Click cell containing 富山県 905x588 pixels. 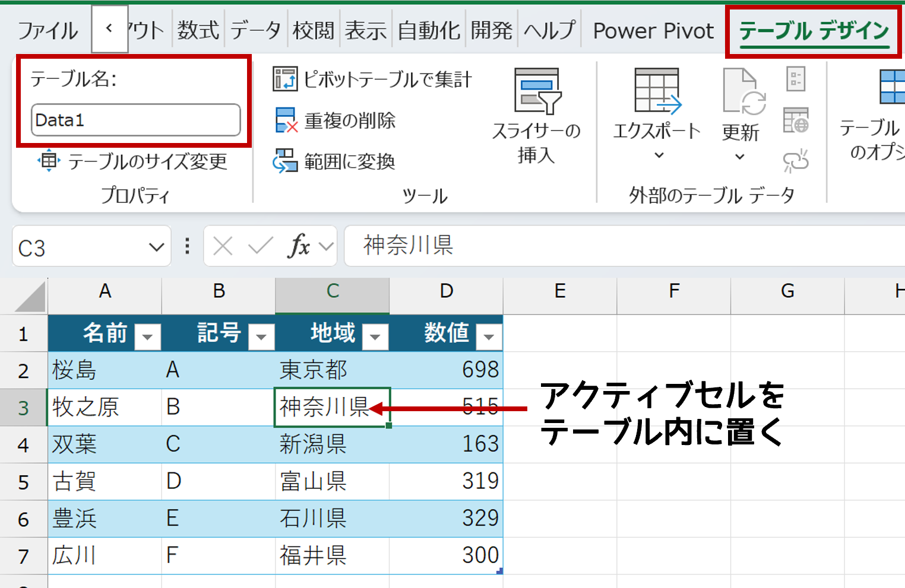pos(333,482)
